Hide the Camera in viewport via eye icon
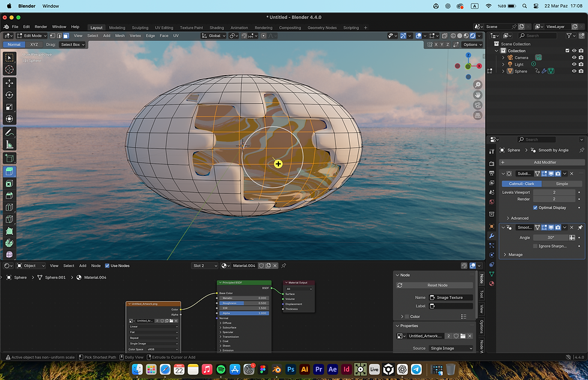The width and height of the screenshot is (588, 380). coord(574,58)
